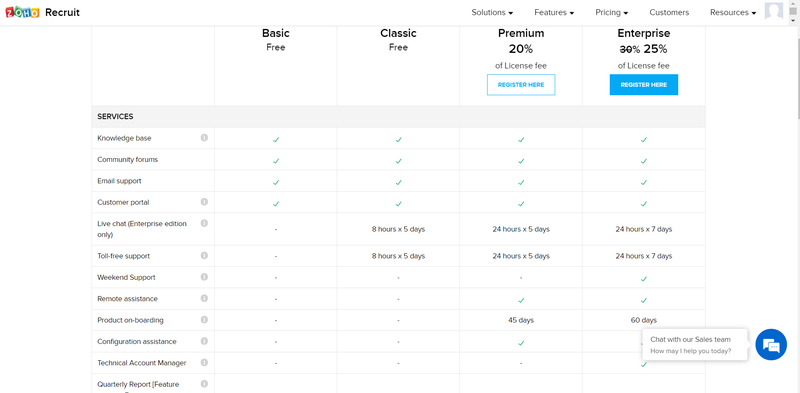The width and height of the screenshot is (800, 393).
Task: Click info icon next to Weekend Support
Action: coord(204,277)
